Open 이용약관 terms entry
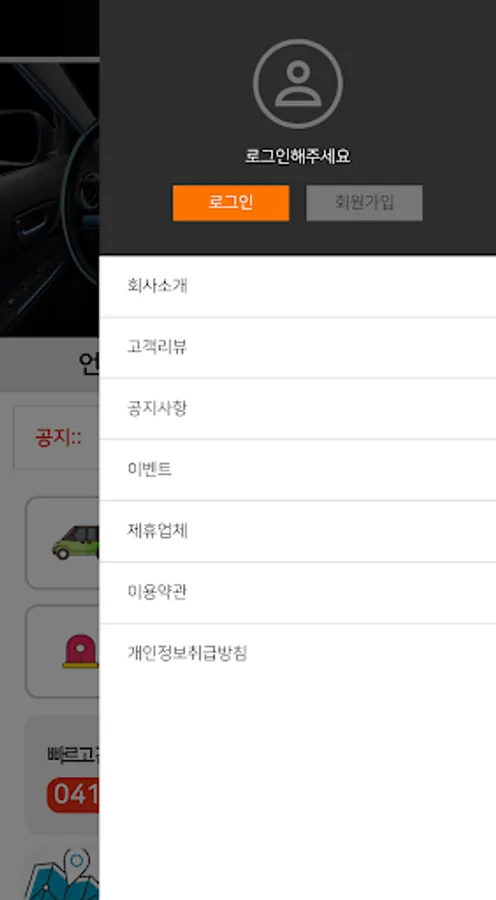The image size is (496, 900). (297, 592)
